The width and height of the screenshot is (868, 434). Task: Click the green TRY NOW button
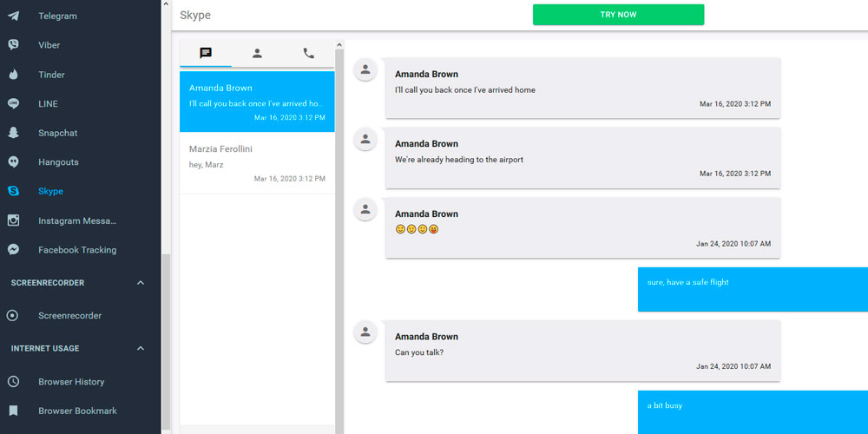pos(618,15)
